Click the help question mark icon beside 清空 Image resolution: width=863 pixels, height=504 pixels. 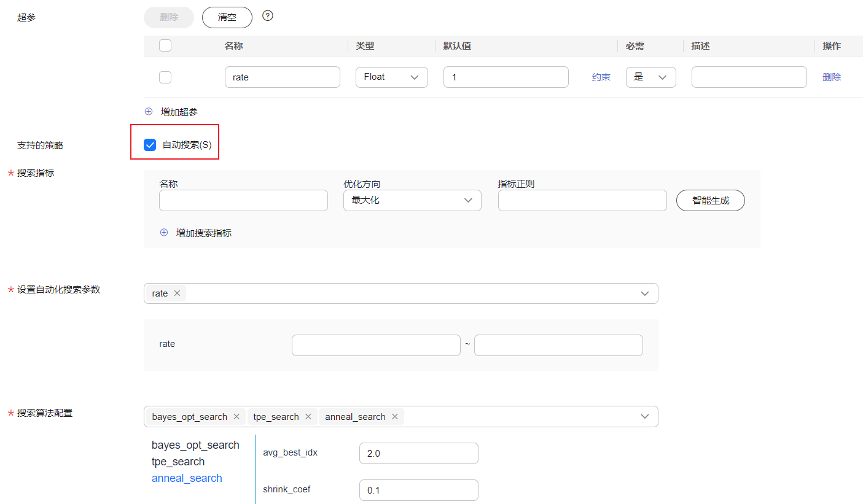pyautogui.click(x=267, y=16)
